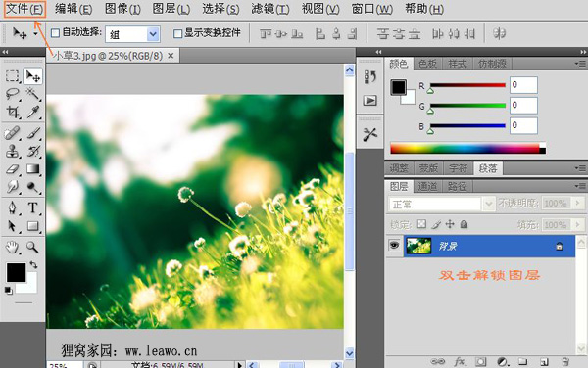Switch to the 路径 tab

click(x=457, y=186)
